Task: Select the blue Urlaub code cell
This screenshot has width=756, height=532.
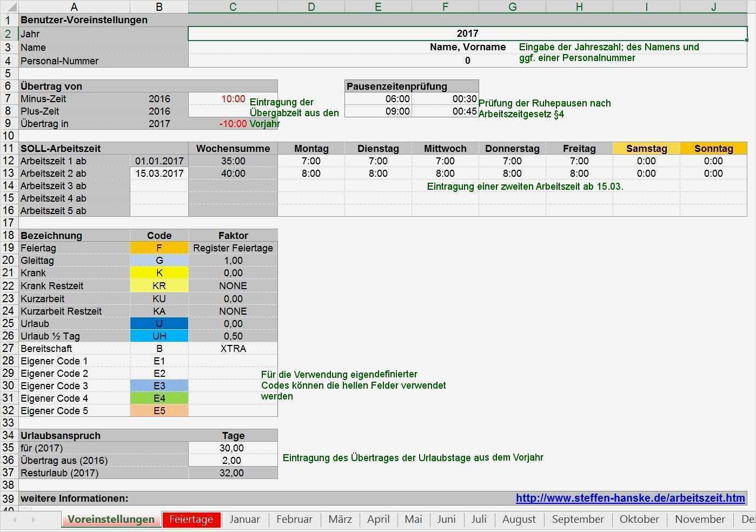Action: tap(159, 323)
